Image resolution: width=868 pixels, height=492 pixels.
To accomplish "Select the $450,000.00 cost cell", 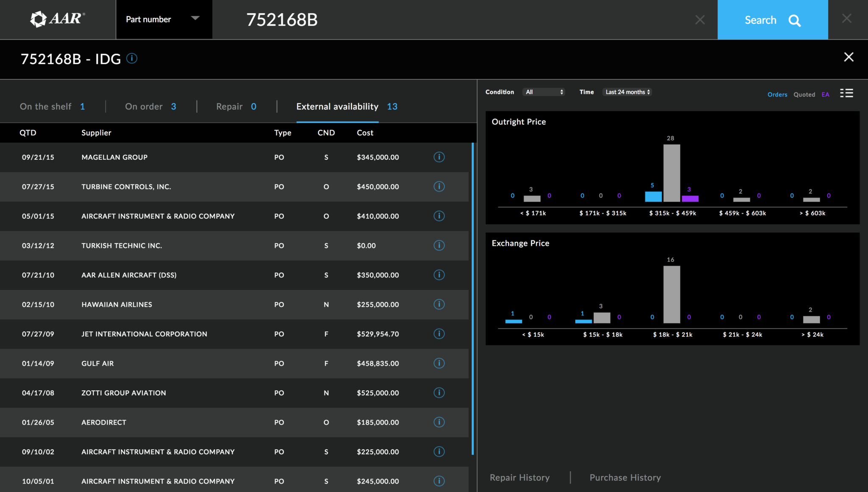I will [378, 186].
